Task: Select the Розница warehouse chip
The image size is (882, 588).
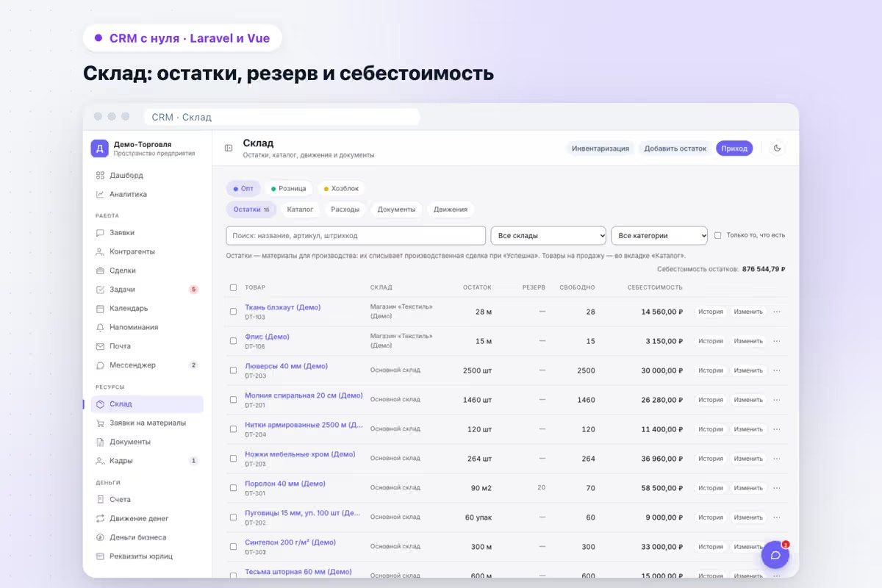Action: tap(288, 189)
